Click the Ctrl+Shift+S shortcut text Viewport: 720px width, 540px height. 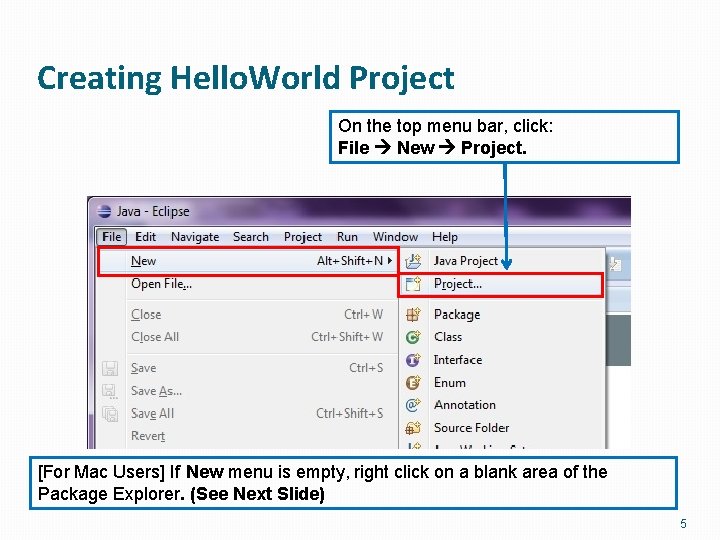click(349, 413)
